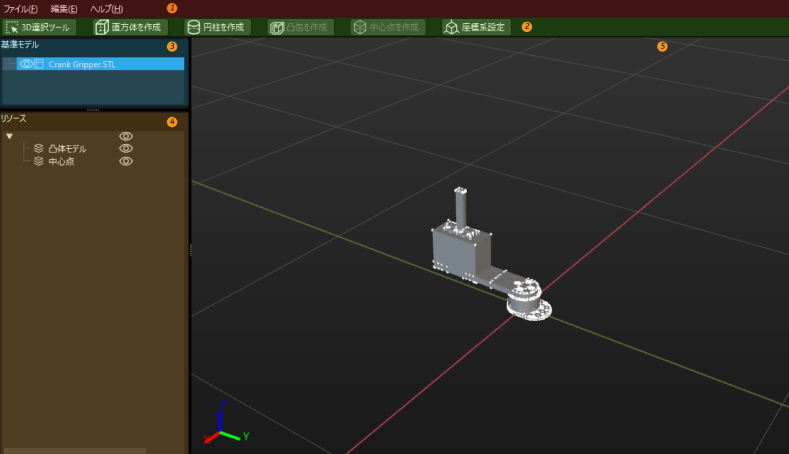Open the ファイル menu
This screenshot has height=454, width=789.
[x=20, y=8]
